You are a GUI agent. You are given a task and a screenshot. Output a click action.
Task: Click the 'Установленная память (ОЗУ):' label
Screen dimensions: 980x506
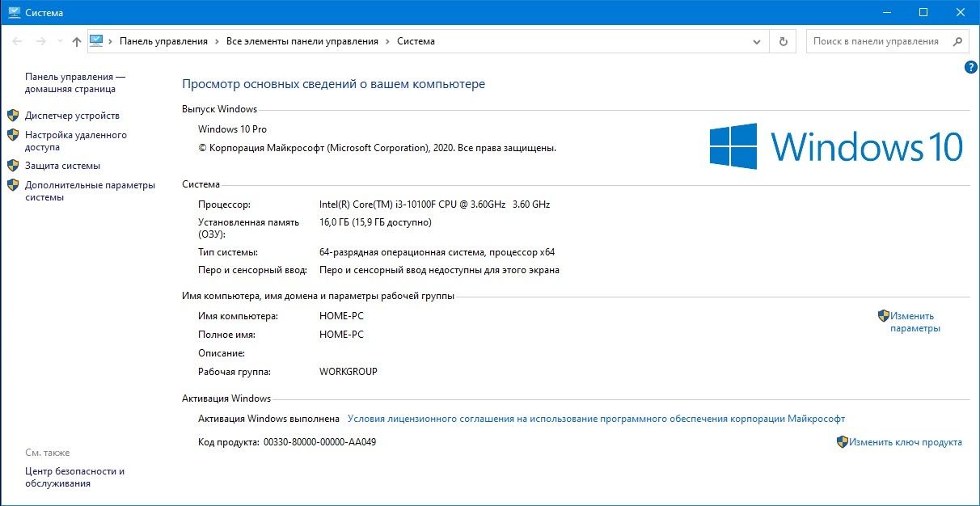point(248,228)
